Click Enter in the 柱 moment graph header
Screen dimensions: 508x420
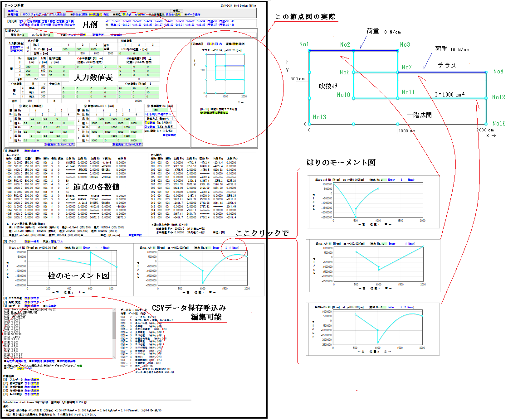coord(87,248)
